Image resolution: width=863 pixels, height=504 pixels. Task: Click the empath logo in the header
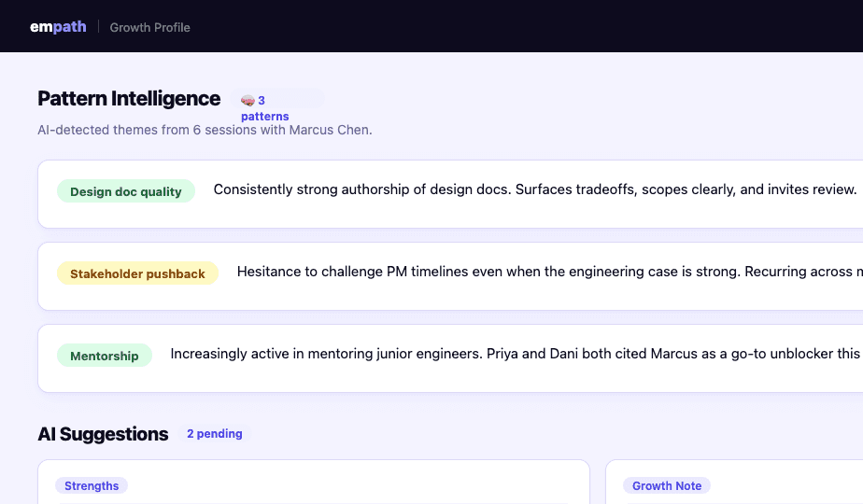[58, 27]
